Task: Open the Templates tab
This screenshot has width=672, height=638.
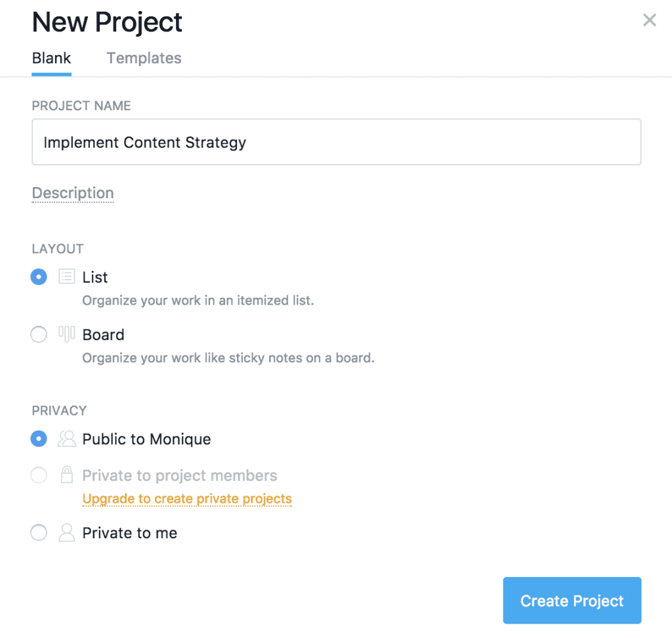Action: 144,58
